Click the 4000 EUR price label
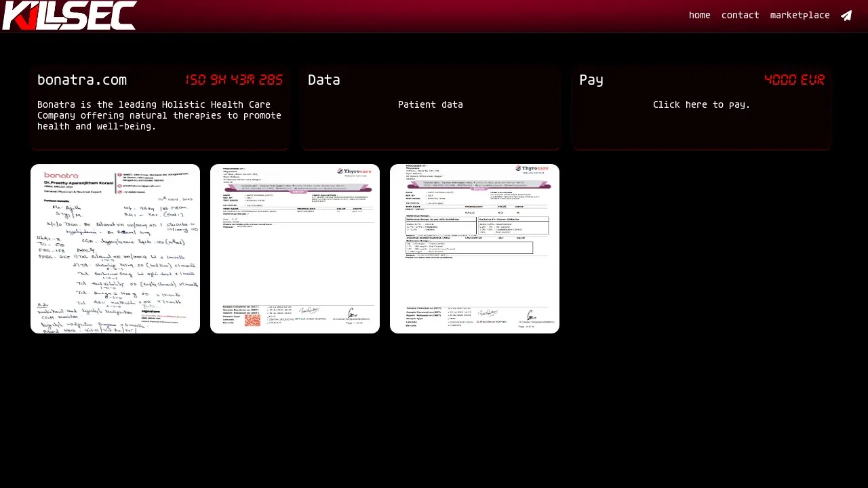Image resolution: width=868 pixels, height=488 pixels. pos(794,80)
